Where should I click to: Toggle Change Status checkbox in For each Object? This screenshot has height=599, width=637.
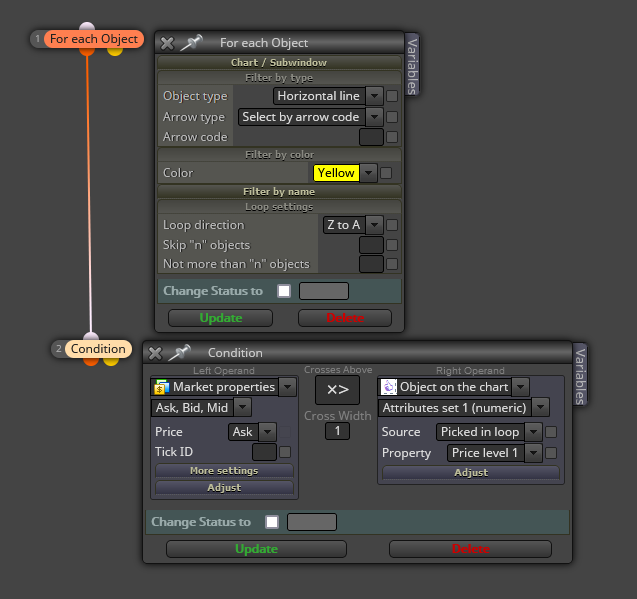(x=284, y=291)
